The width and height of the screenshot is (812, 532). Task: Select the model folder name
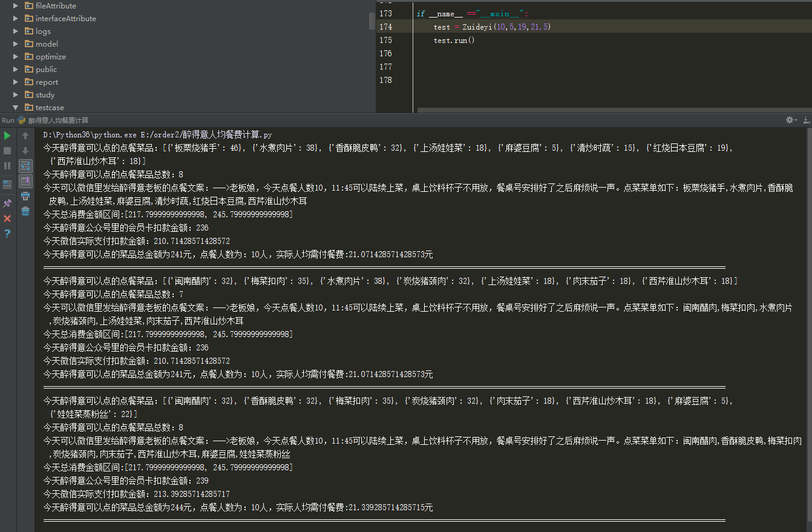47,44
